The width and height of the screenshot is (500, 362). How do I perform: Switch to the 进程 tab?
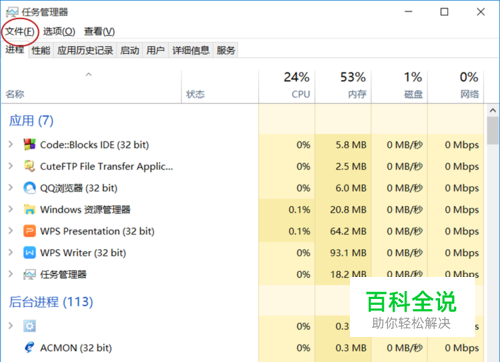pos(15,50)
